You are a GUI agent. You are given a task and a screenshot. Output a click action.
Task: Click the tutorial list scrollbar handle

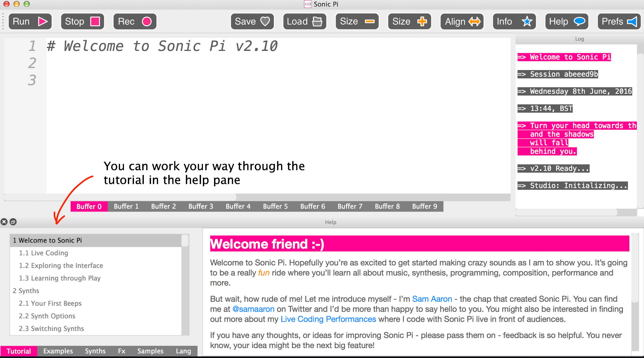185,241
